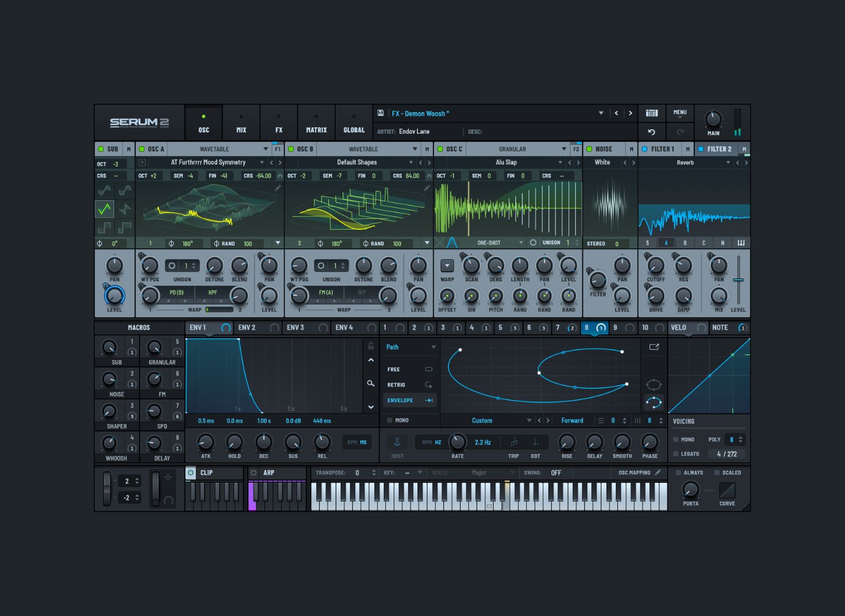Expand the OSC C Granular type dropdown

[x=563, y=149]
